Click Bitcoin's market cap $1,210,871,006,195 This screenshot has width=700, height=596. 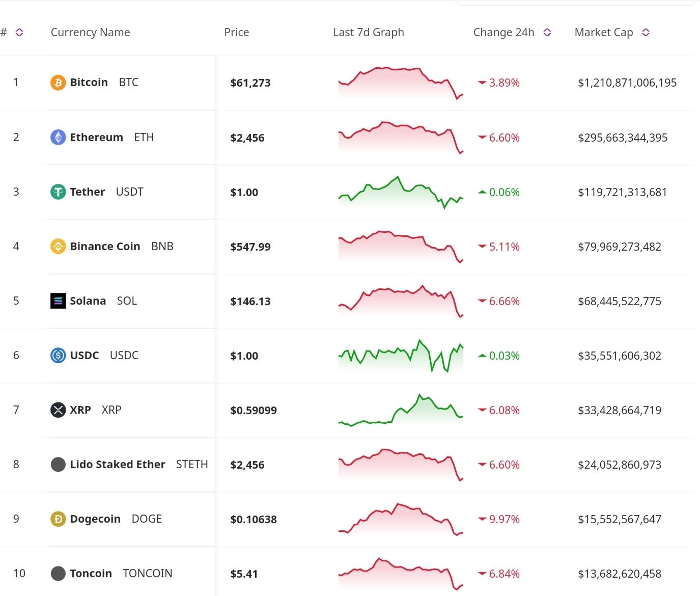[x=627, y=83]
